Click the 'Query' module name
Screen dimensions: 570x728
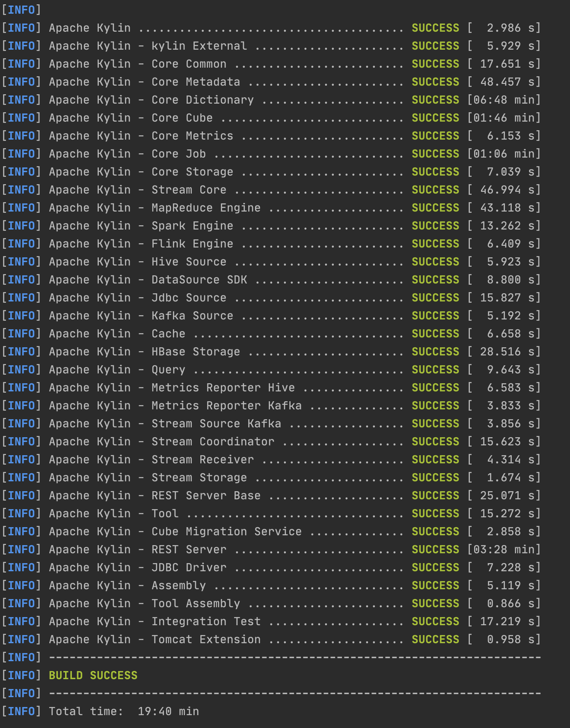pos(168,370)
